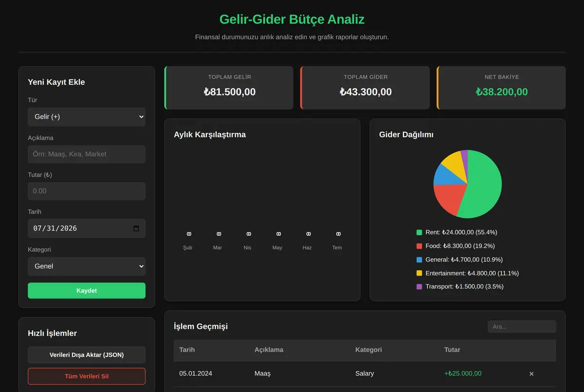Click the Food: ₺8.300,00 (19.2%) legend text
The image size is (584, 392).
click(460, 246)
